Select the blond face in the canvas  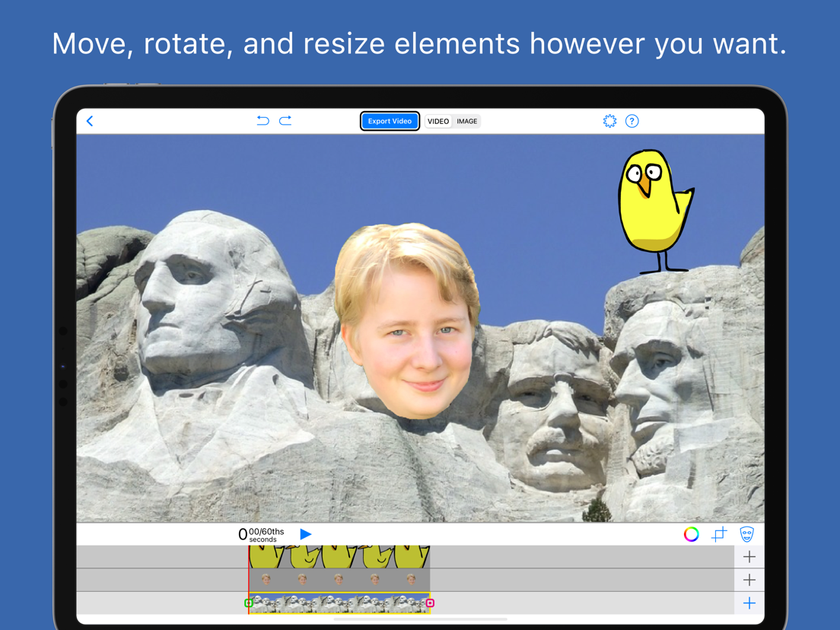coord(407,321)
